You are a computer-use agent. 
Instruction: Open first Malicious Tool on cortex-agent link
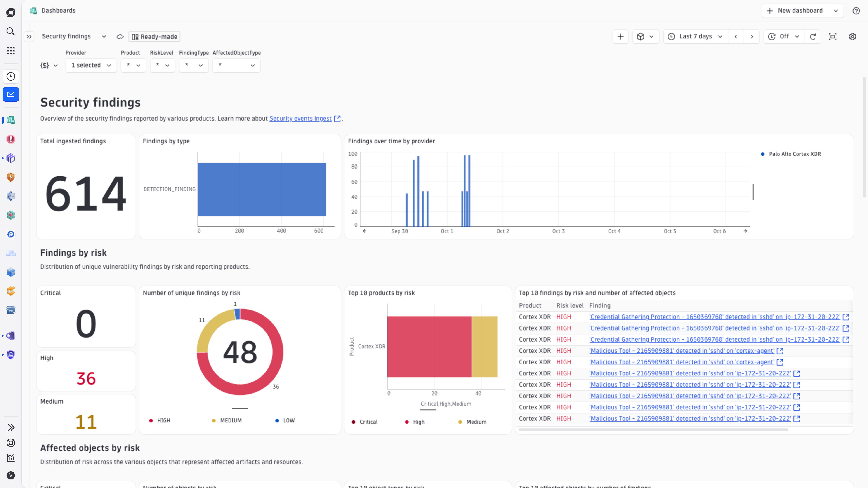pos(681,351)
